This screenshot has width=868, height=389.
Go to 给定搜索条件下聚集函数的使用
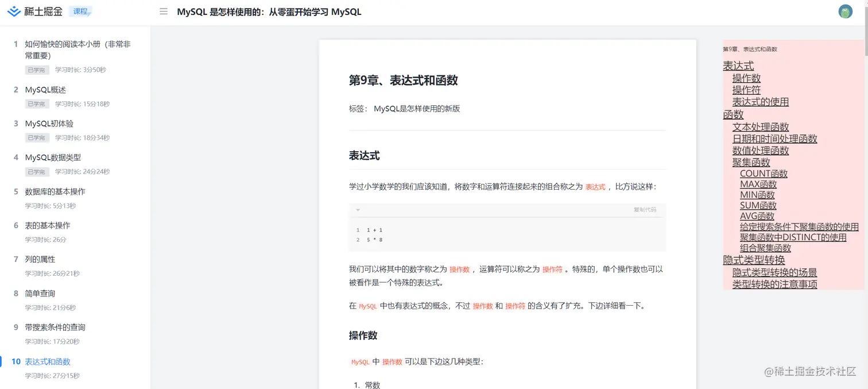click(799, 227)
